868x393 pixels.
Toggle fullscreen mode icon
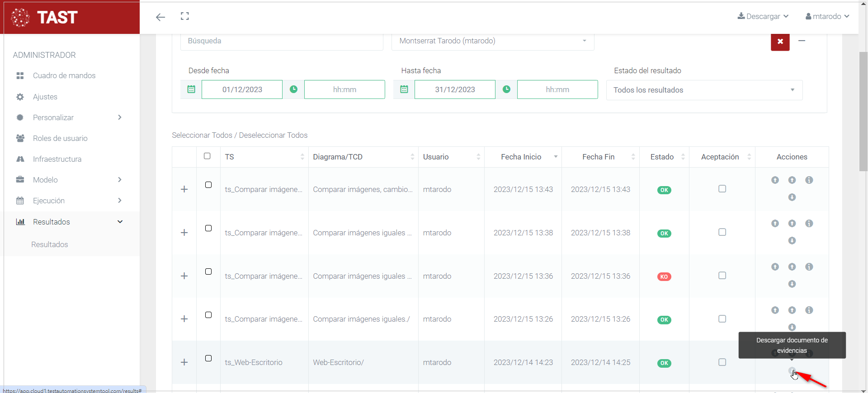185,16
